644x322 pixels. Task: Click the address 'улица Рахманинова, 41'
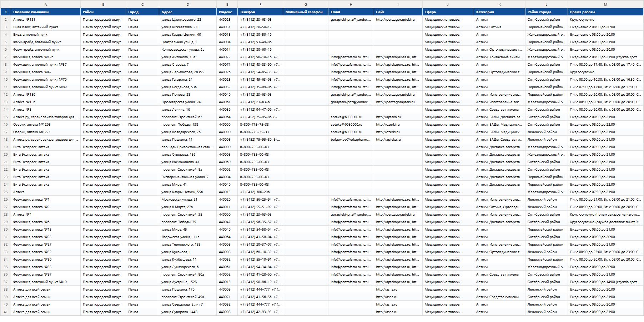pyautogui.click(x=188, y=162)
